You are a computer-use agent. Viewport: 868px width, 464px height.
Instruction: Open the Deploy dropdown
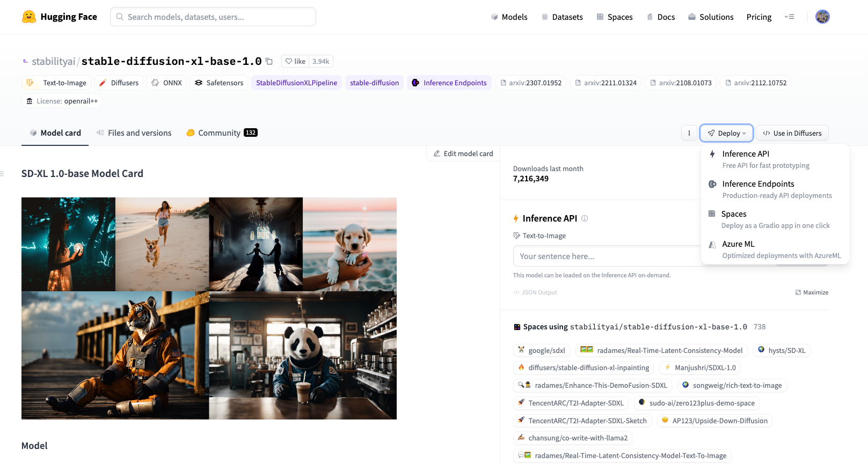pos(726,133)
